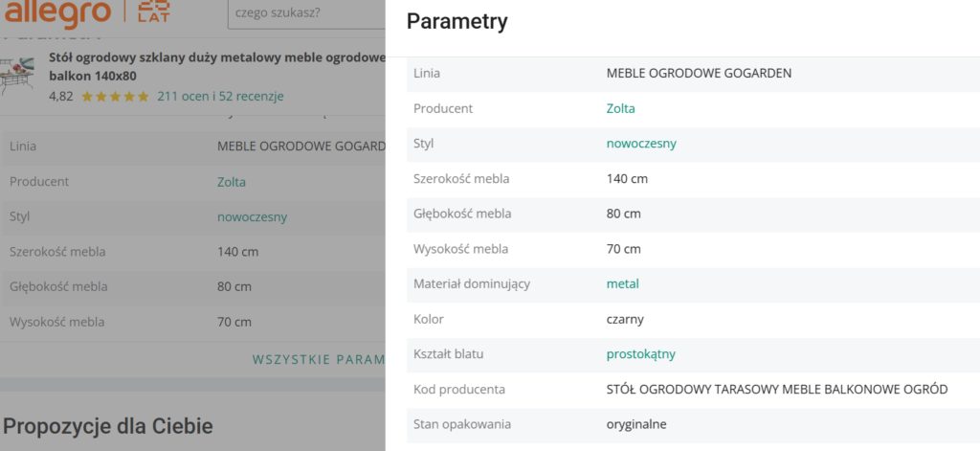
Task: Open the 'prostokątny' tabletop shape link
Action: pos(640,354)
